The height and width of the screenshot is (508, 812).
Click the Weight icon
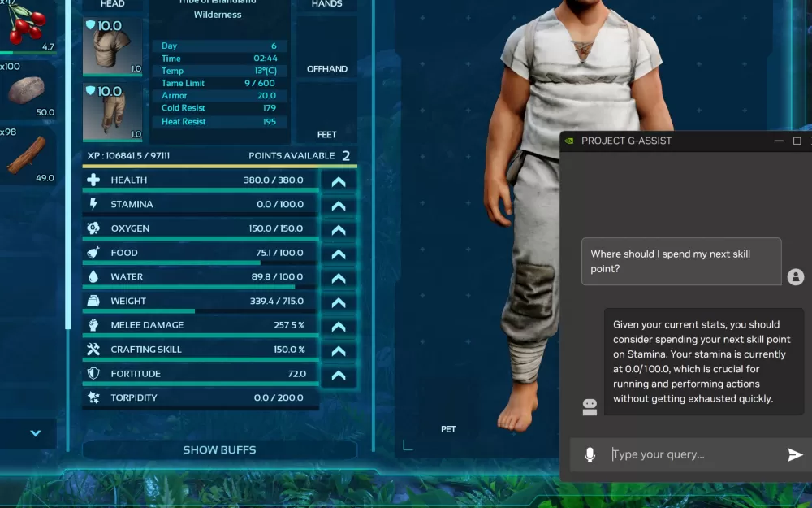(93, 301)
